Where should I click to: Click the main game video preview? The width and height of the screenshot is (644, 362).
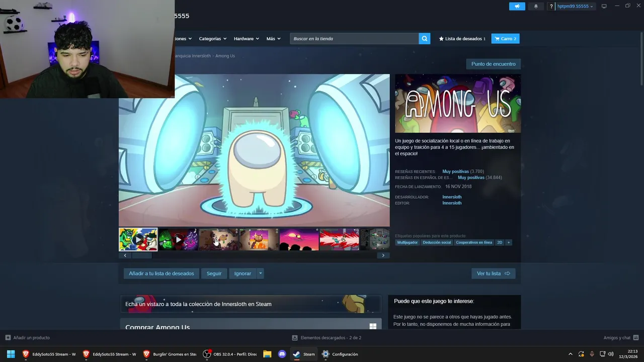[254, 150]
